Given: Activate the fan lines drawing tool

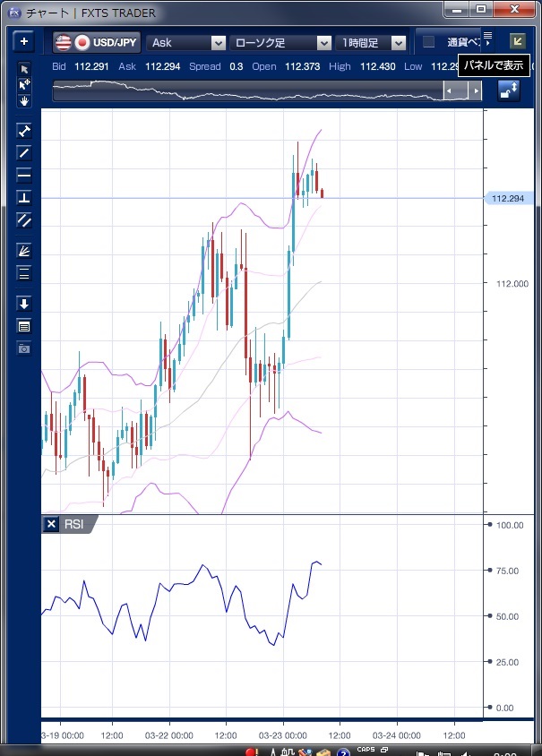Looking at the screenshot, I should click(x=24, y=251).
